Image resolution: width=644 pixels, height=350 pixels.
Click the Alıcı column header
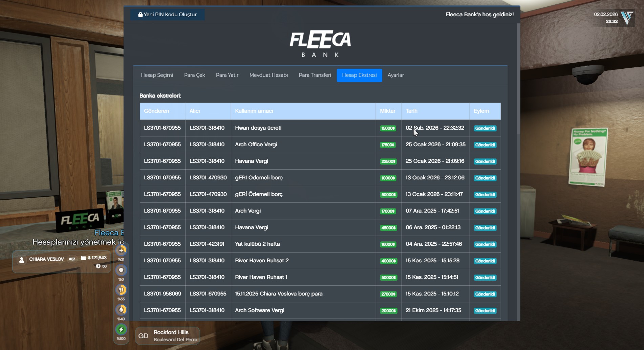[x=208, y=111]
